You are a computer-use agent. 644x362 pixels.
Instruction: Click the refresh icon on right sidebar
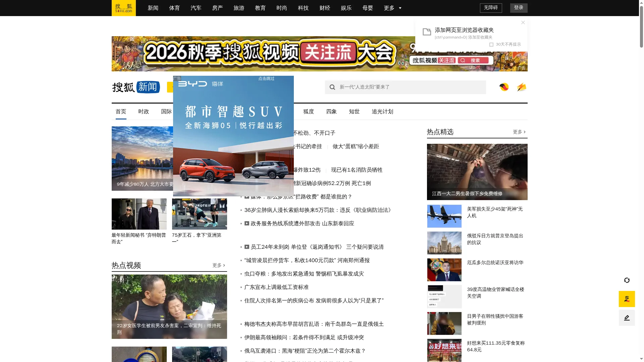(x=627, y=280)
